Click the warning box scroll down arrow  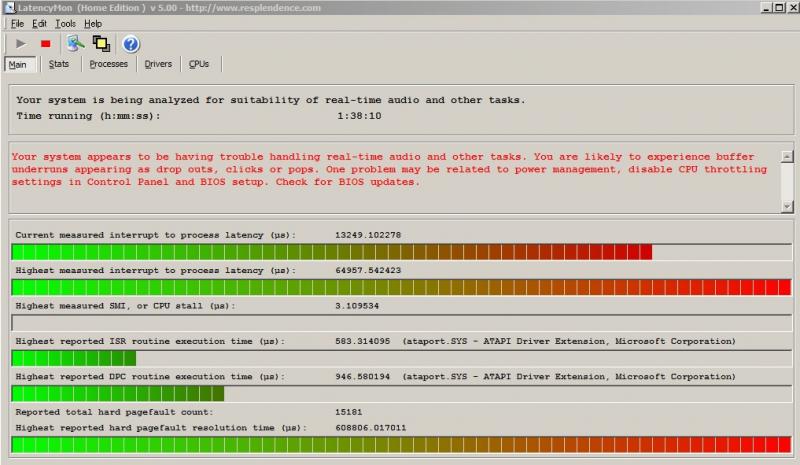[787, 206]
